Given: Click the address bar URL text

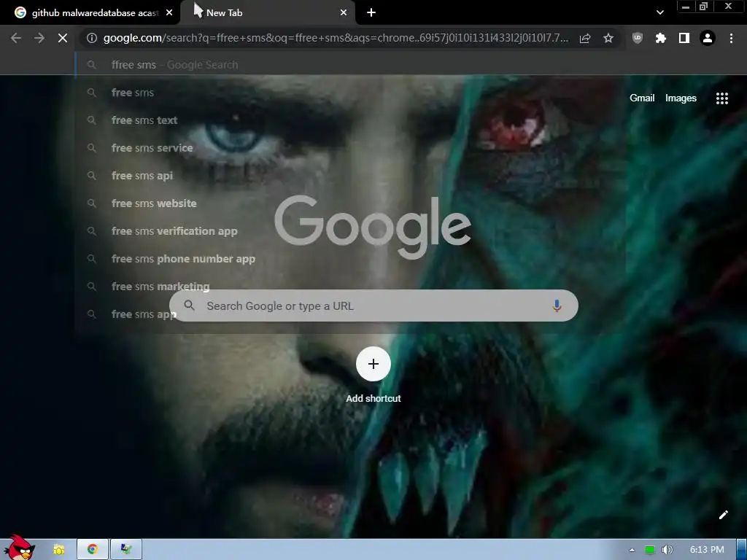Looking at the screenshot, I should click(336, 38).
